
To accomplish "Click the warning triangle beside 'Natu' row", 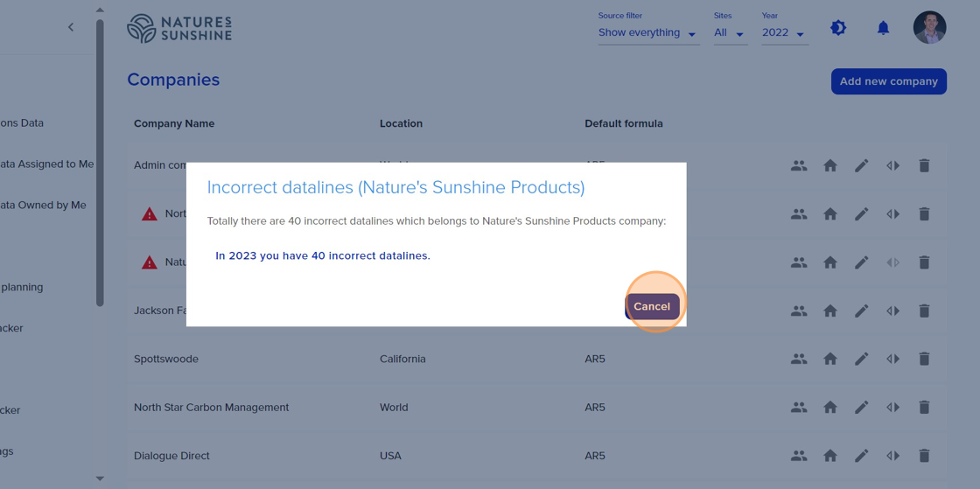I will click(x=150, y=262).
